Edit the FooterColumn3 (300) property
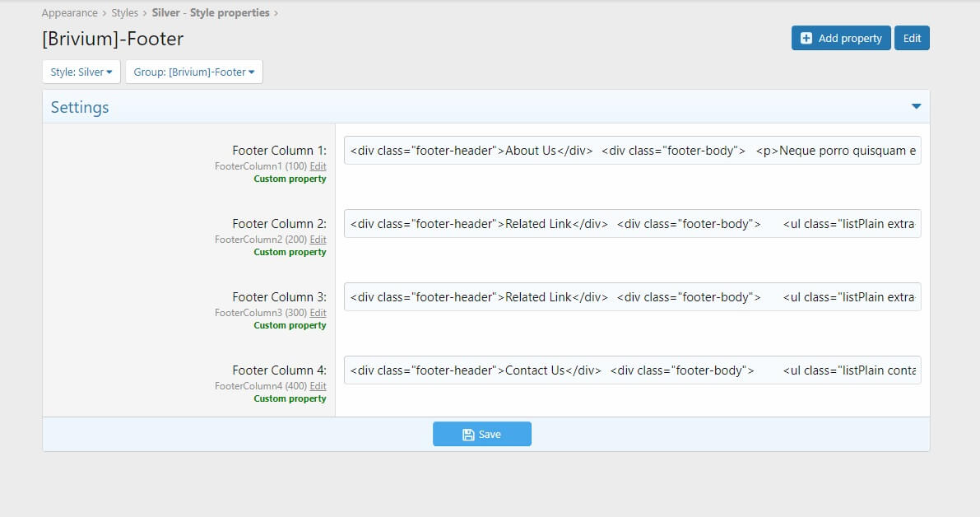Viewport: 980px width, 517px height. (x=318, y=313)
